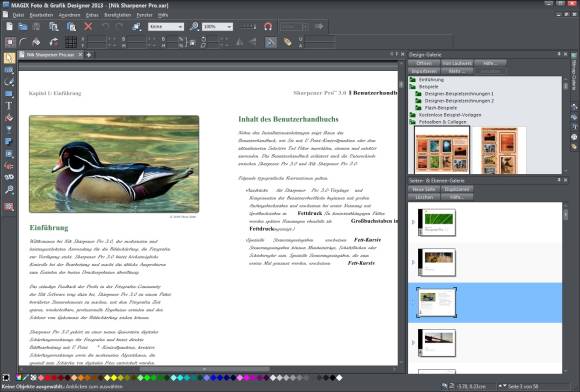Click the highlighted blue icon in selector bar
Image resolution: width=580 pixels, height=392 pixels.
pyautogui.click(x=271, y=42)
